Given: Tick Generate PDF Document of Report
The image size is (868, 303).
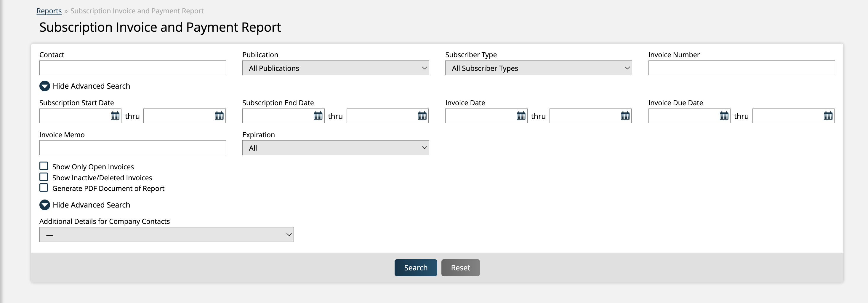Looking at the screenshot, I should tap(44, 188).
